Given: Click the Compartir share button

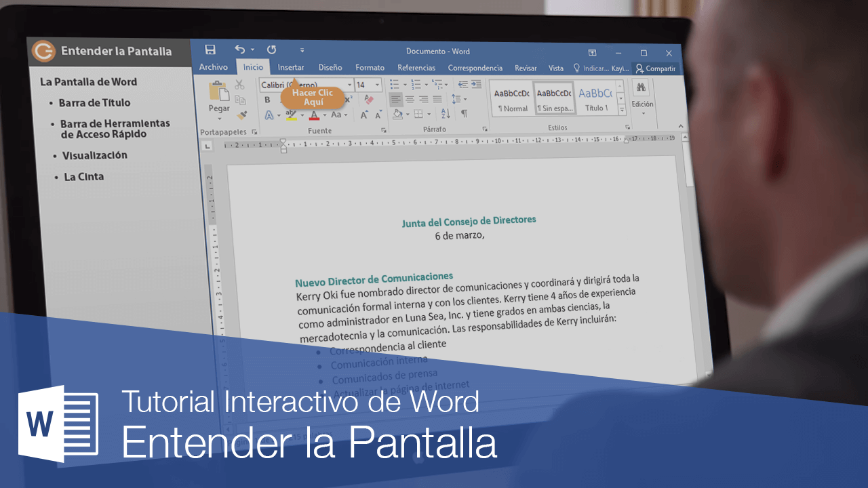Looking at the screenshot, I should 655,68.
